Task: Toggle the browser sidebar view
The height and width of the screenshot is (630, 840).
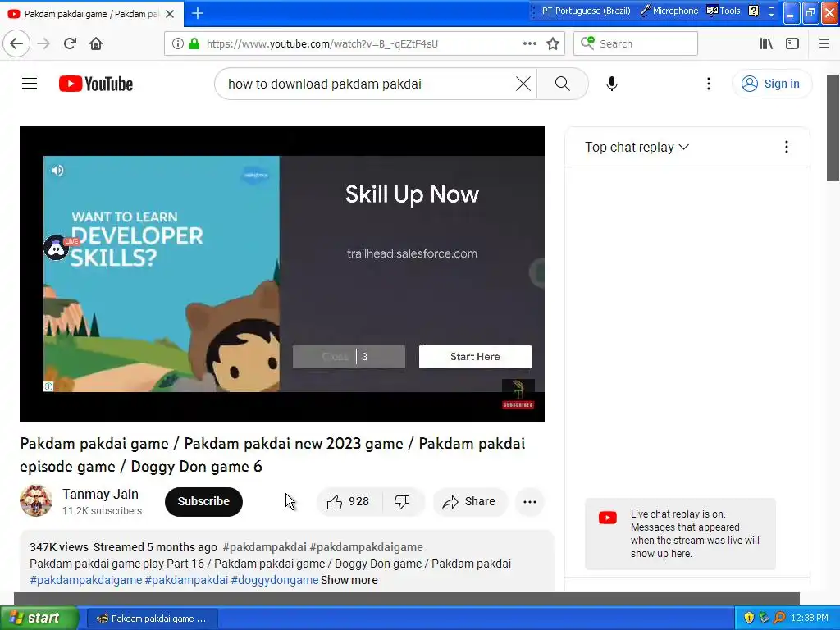Action: coord(792,43)
